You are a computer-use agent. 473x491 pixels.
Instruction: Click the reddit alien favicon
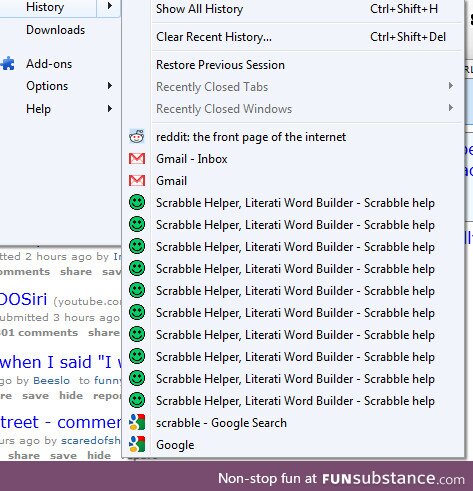pos(137,136)
